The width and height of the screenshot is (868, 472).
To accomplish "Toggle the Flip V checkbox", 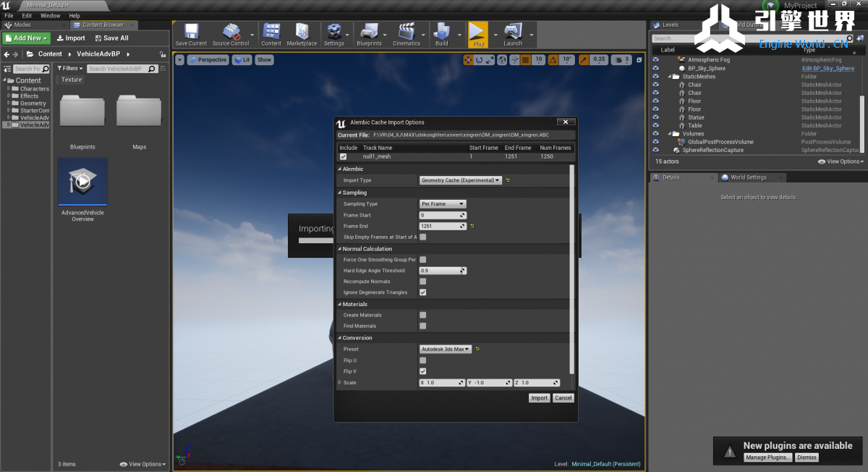I will click(423, 371).
